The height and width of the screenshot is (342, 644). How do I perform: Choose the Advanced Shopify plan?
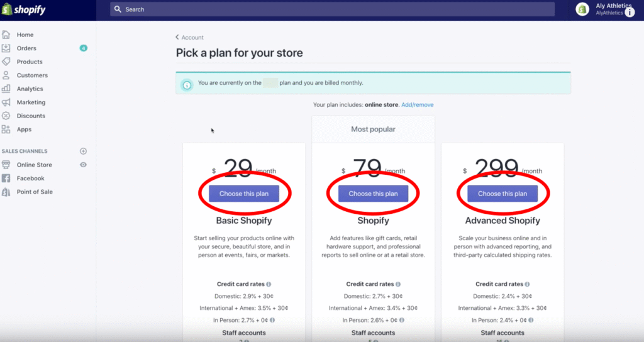[x=502, y=194]
